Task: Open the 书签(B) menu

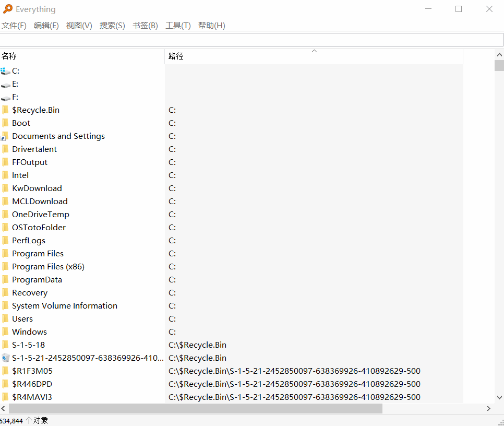Action: (x=145, y=26)
